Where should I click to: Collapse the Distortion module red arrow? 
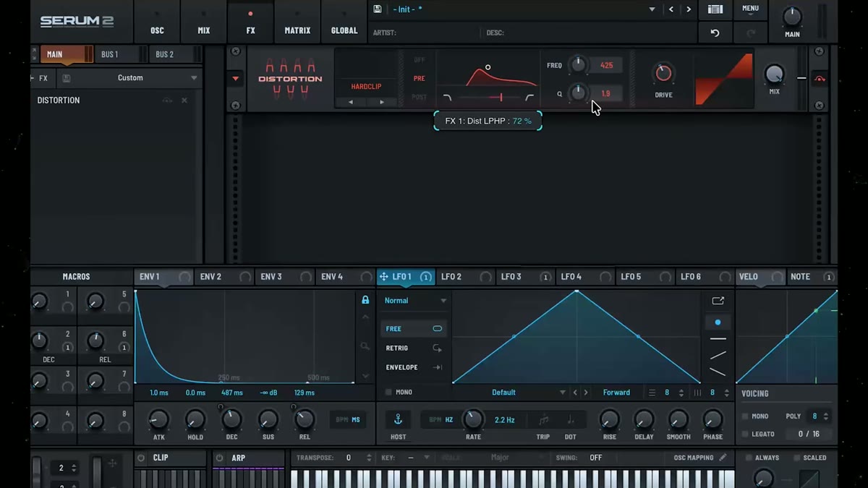tap(235, 78)
